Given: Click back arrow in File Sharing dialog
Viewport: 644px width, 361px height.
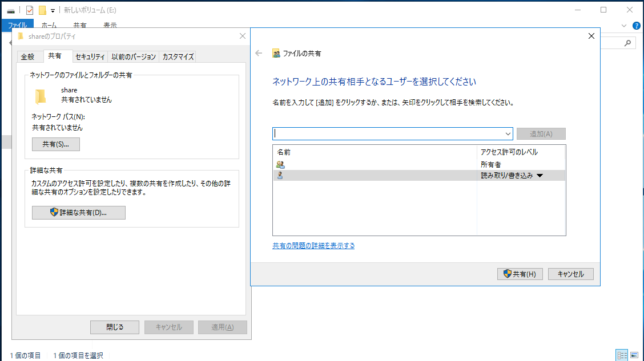Looking at the screenshot, I should coord(259,53).
